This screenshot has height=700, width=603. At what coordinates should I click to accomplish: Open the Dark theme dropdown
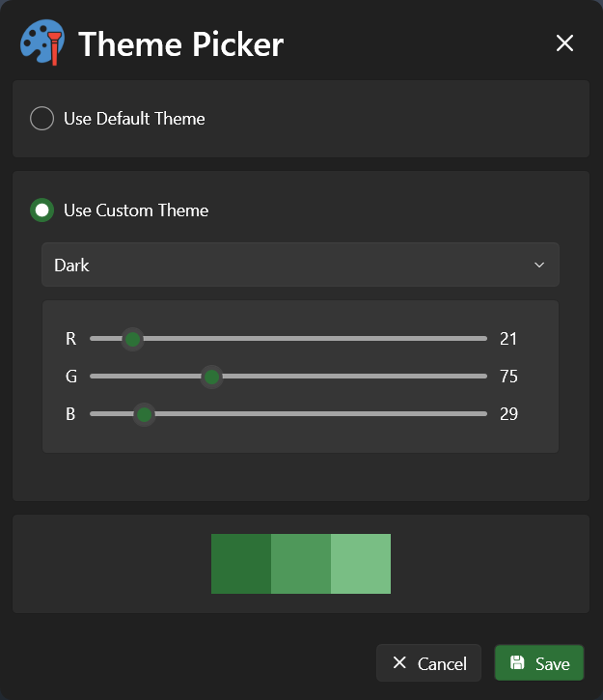[x=300, y=265]
